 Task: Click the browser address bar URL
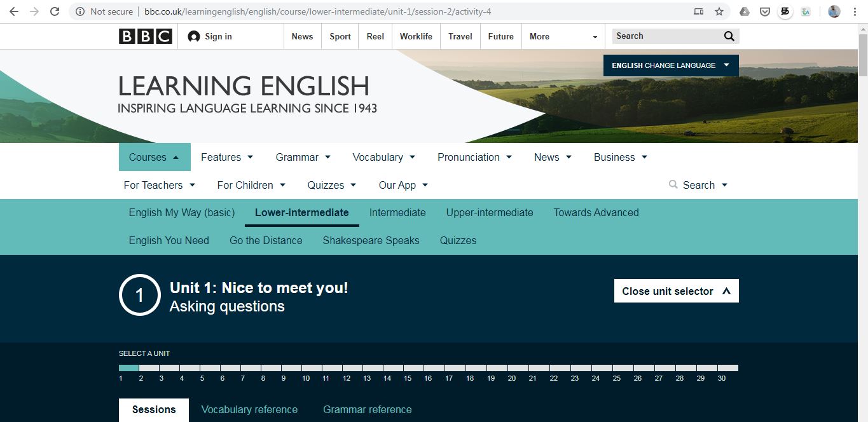pyautogui.click(x=318, y=11)
